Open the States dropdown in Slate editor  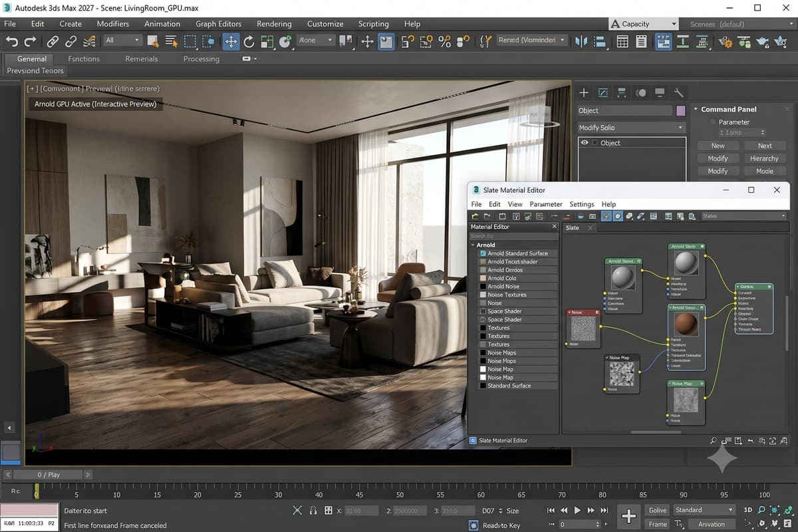[x=744, y=216]
